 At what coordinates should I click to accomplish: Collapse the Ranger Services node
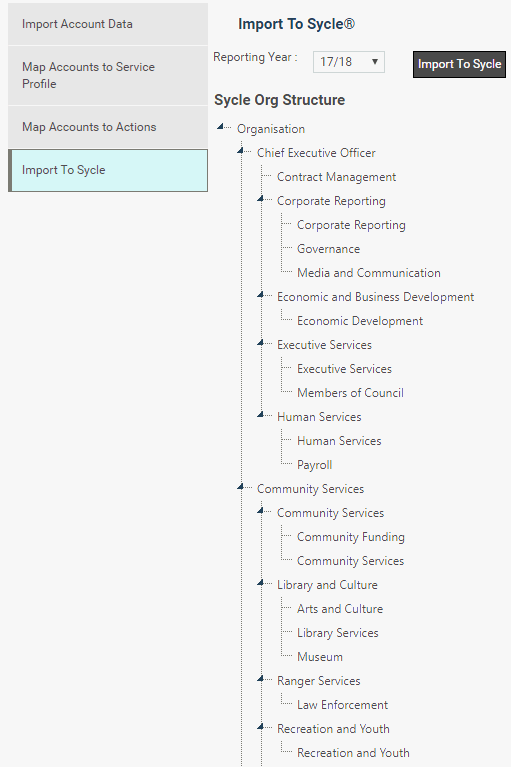click(x=260, y=678)
